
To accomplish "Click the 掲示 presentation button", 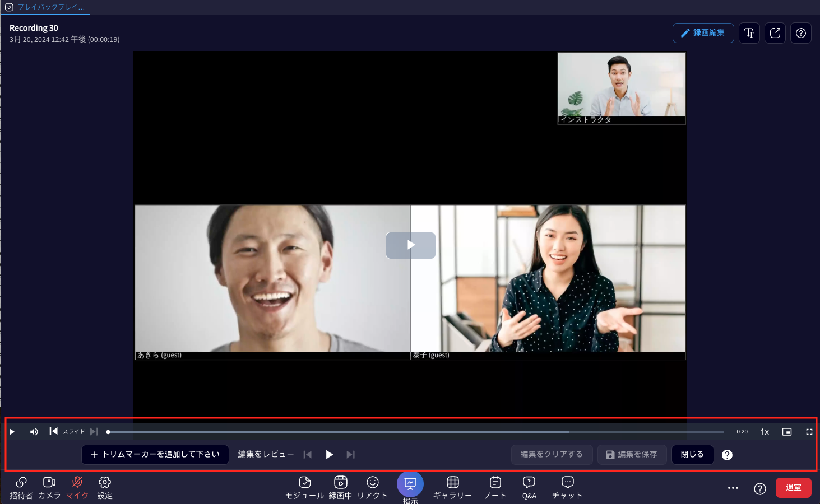I will pos(410,488).
